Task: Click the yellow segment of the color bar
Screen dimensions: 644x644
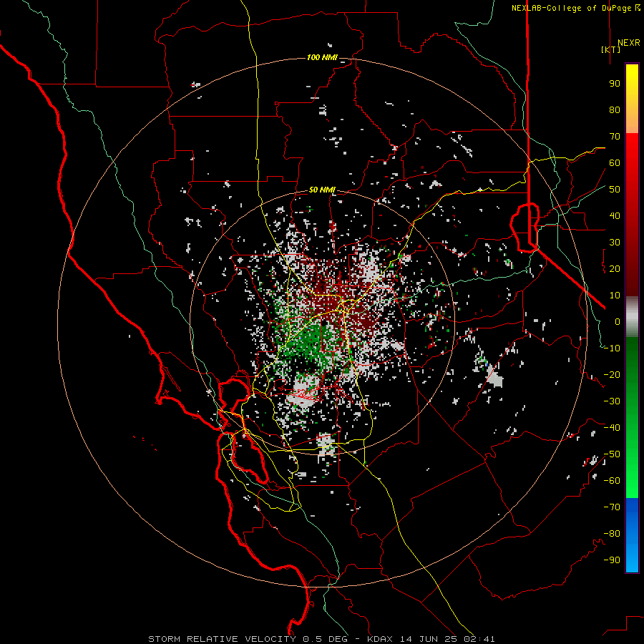Action: 632,99
